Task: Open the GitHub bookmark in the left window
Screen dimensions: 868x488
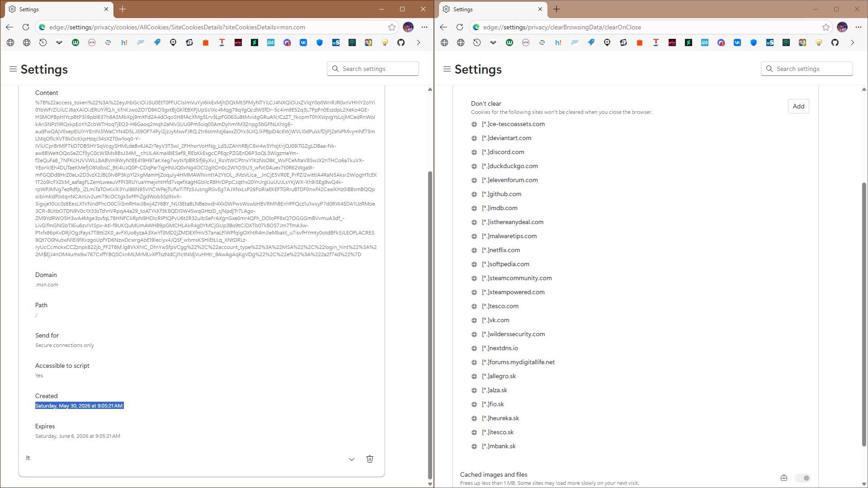Action: 401,42
